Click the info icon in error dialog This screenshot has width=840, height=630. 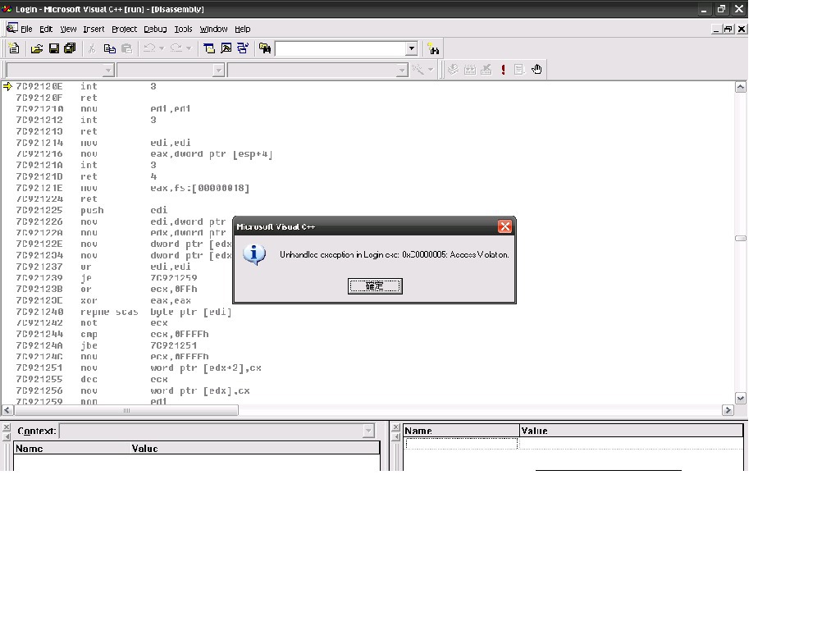(x=254, y=255)
